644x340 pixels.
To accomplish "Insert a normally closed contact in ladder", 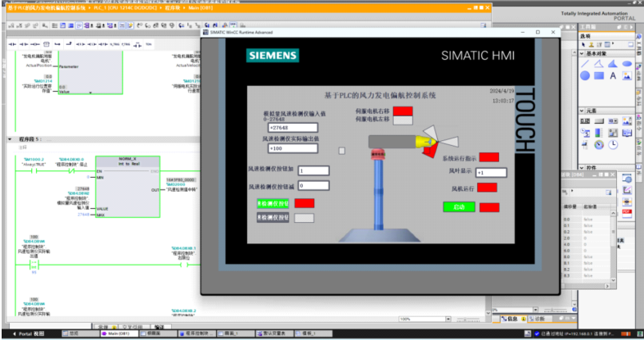I will pyautogui.click(x=24, y=44).
